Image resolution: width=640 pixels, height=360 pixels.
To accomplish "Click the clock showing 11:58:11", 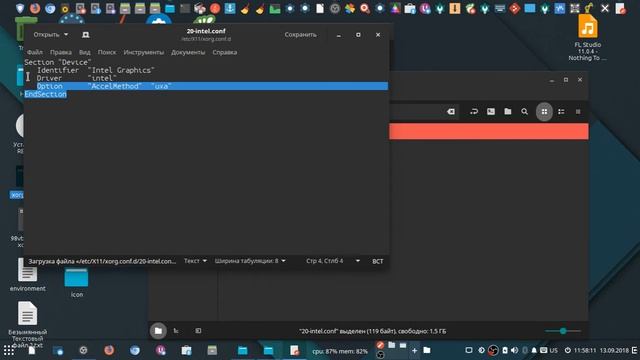I will pos(585,350).
